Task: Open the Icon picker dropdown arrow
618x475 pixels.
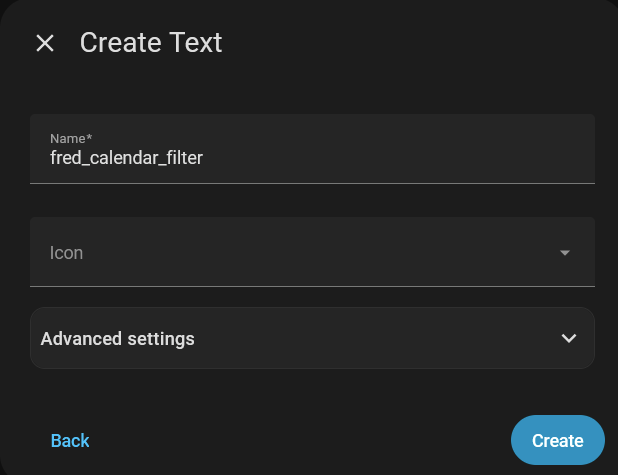Action: [x=565, y=253]
